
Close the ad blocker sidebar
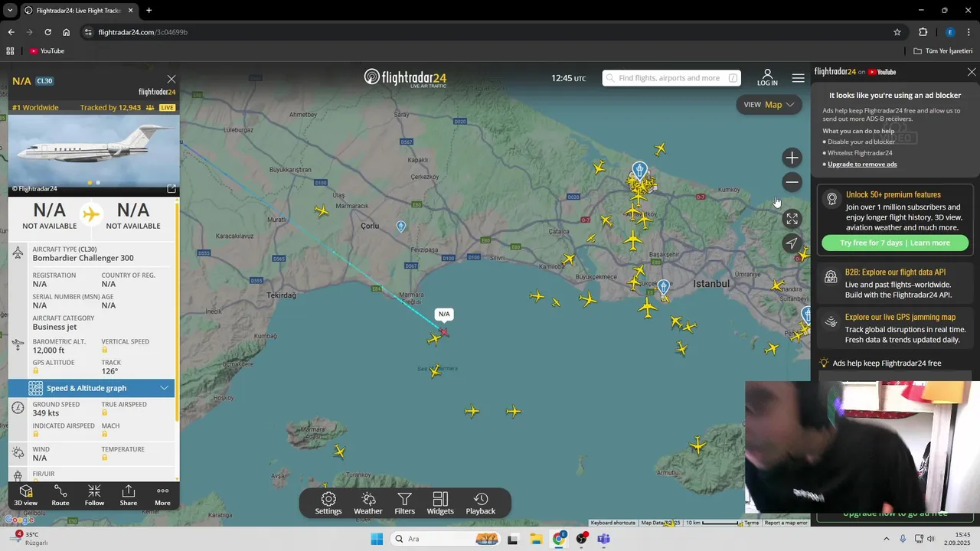click(972, 72)
